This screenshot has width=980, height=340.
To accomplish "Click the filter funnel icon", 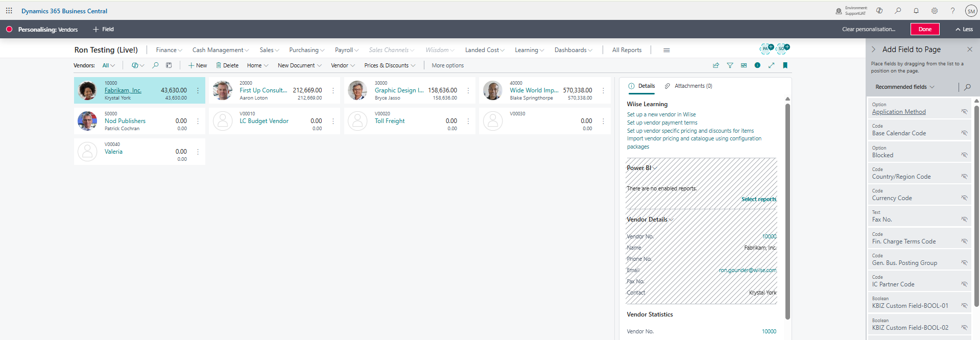I will click(730, 65).
